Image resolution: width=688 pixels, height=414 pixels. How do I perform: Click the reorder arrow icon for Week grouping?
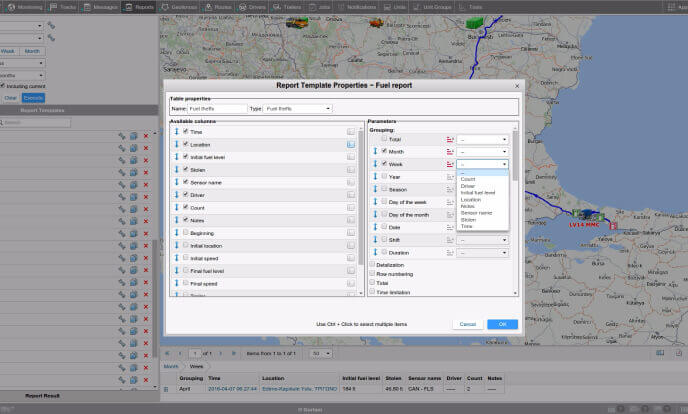(x=376, y=163)
